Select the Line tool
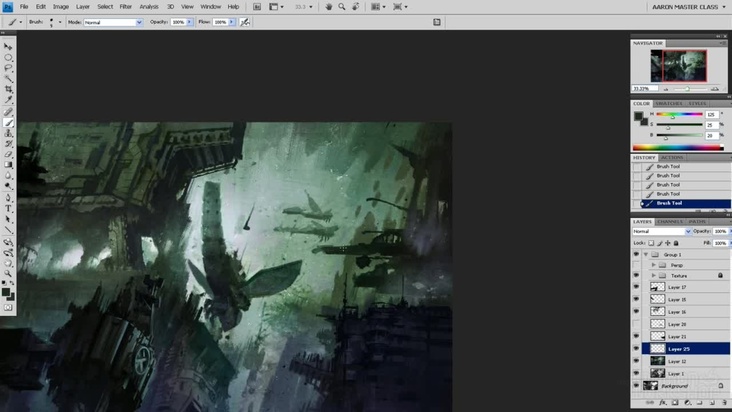 point(8,230)
